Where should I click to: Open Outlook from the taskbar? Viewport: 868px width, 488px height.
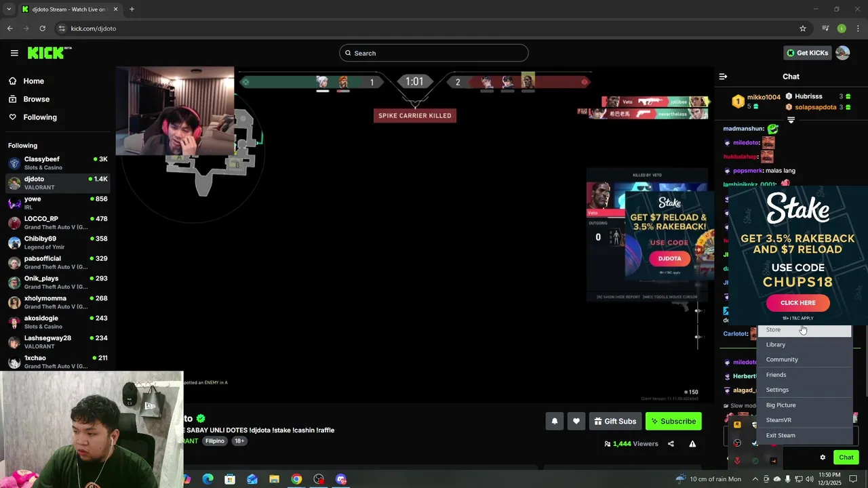252,479
